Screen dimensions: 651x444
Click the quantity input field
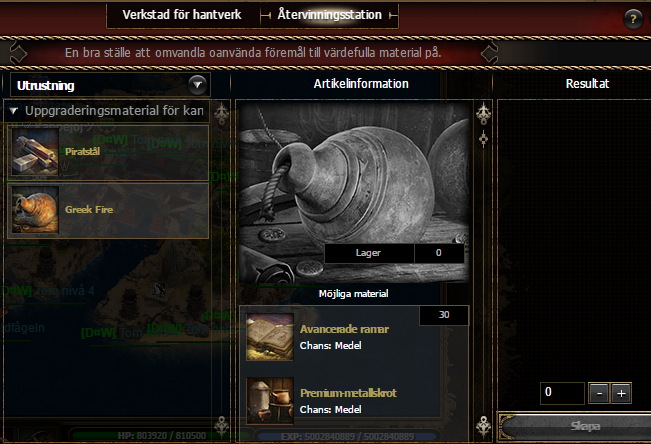coord(562,393)
